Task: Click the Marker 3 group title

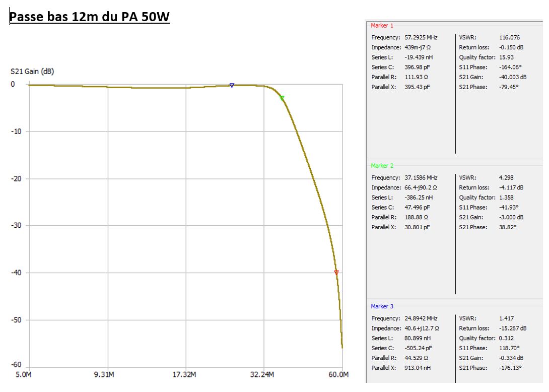Action: click(x=382, y=306)
